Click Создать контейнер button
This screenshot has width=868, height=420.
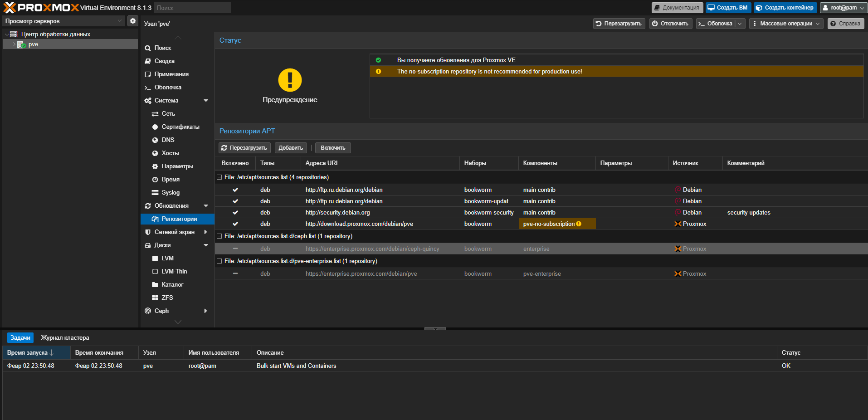coord(785,8)
